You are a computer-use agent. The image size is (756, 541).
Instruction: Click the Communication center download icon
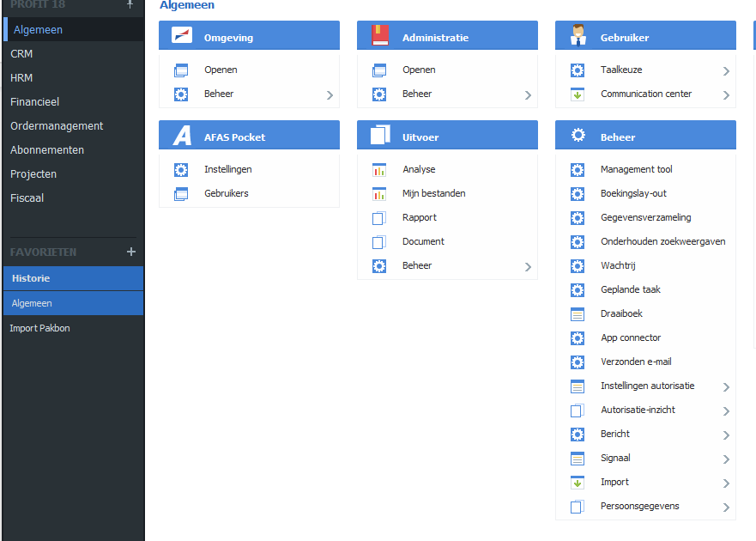pos(578,94)
